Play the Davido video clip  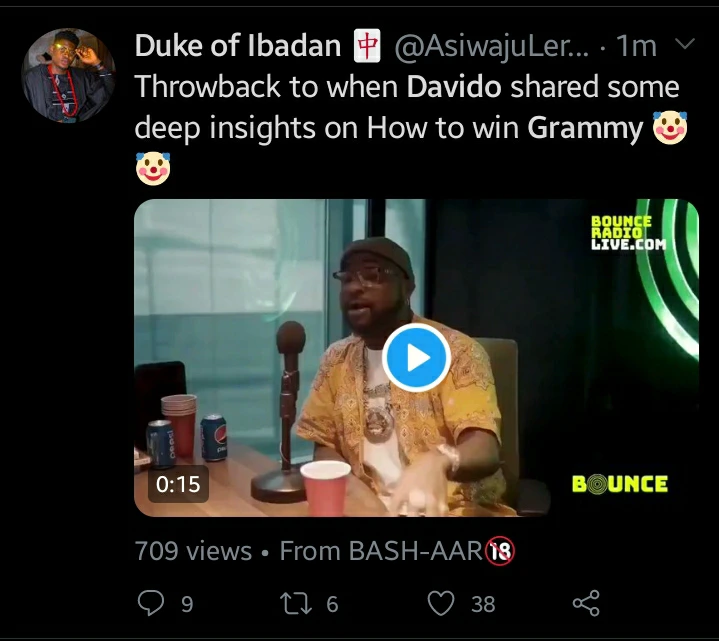[416, 357]
